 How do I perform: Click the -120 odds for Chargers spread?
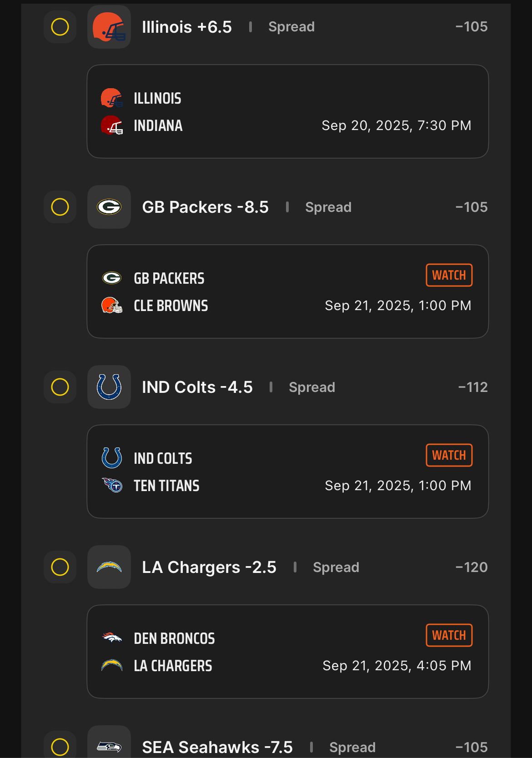pyautogui.click(x=472, y=567)
